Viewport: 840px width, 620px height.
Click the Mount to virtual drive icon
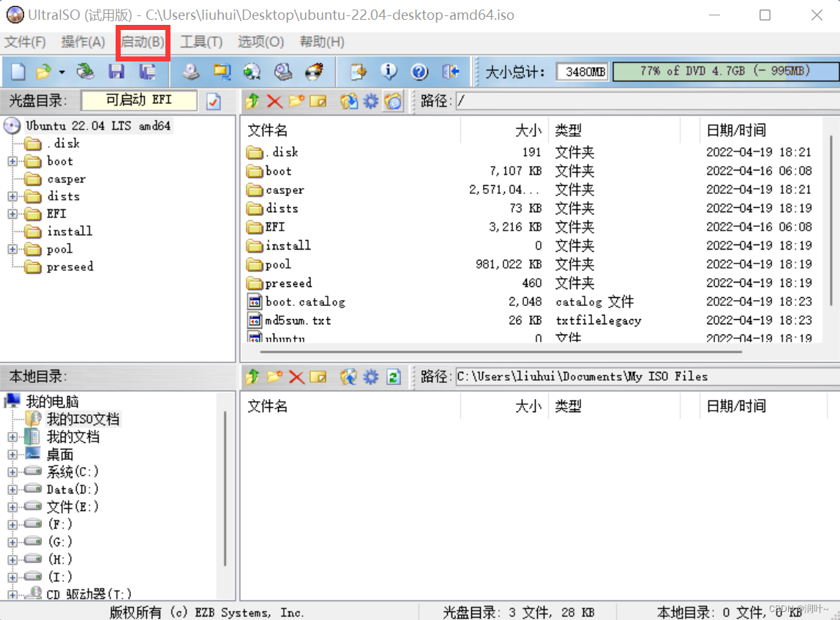coord(283,71)
